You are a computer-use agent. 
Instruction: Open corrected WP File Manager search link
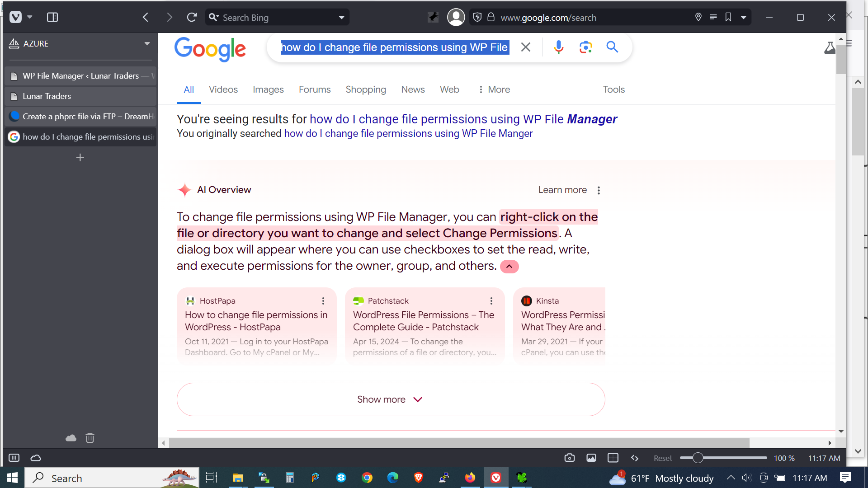463,119
